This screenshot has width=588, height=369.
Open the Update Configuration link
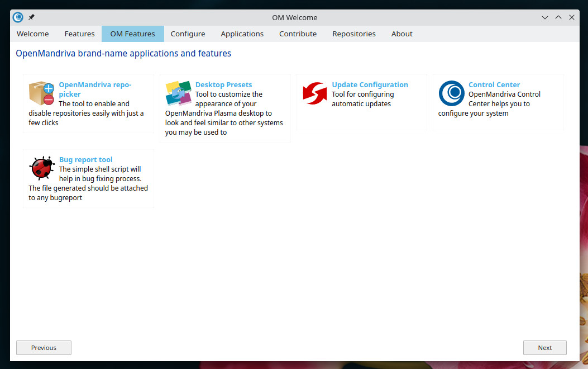tap(370, 85)
